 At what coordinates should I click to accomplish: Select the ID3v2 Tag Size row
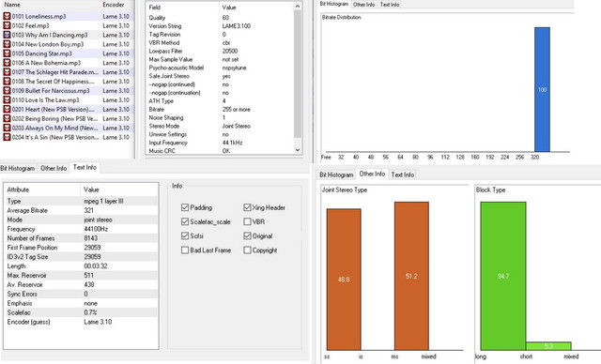click(81, 257)
